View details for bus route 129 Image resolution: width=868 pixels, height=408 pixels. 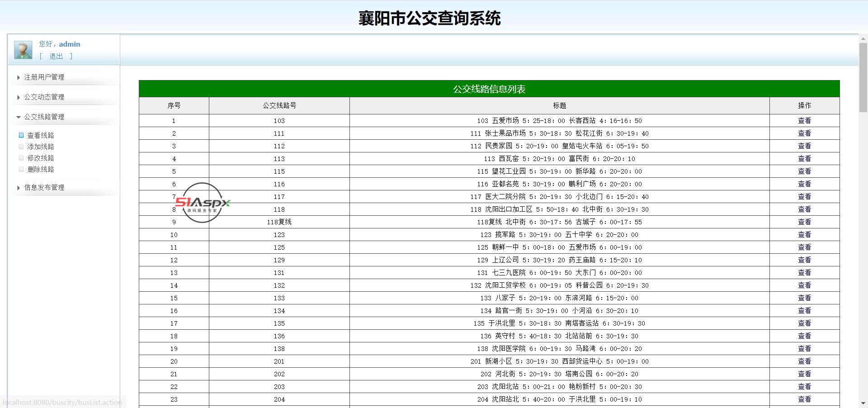click(x=805, y=260)
